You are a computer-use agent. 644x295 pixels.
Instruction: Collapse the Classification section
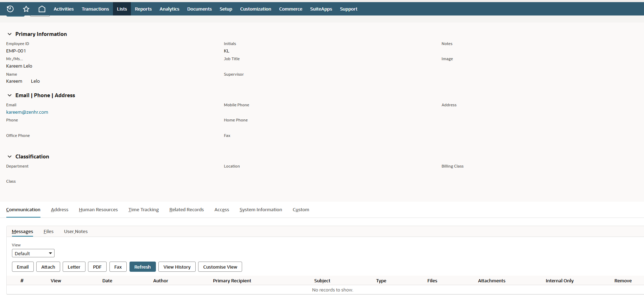coord(10,157)
